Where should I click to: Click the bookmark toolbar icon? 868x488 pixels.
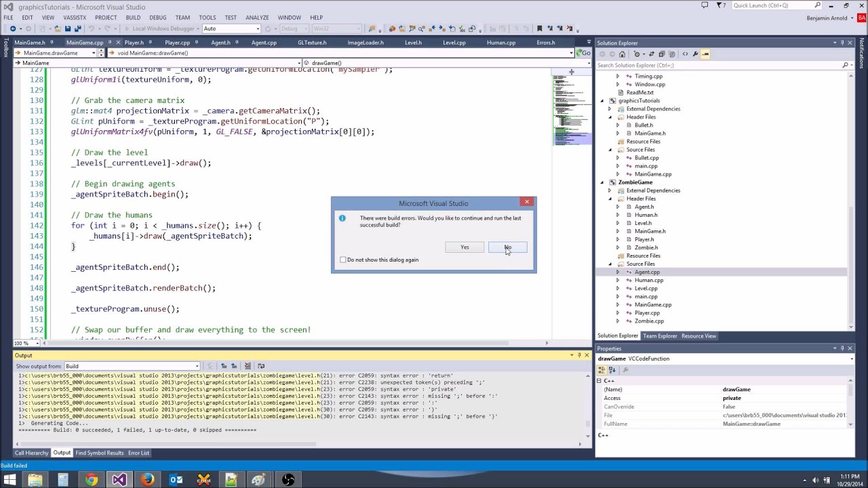(540, 28)
